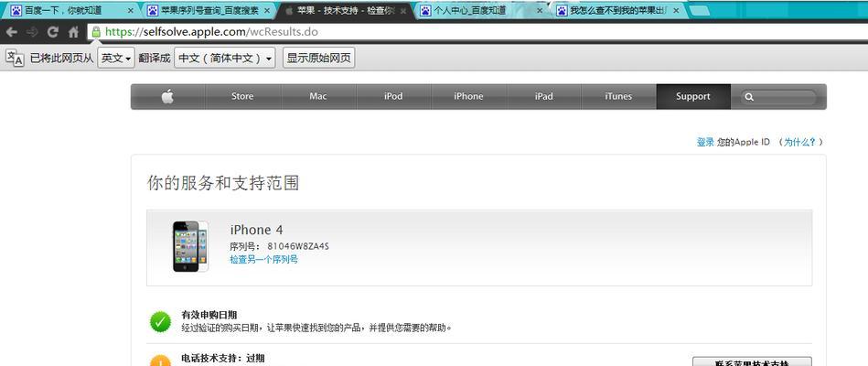Click the Apple site search field
The width and height of the screenshot is (868, 366).
pos(777,97)
